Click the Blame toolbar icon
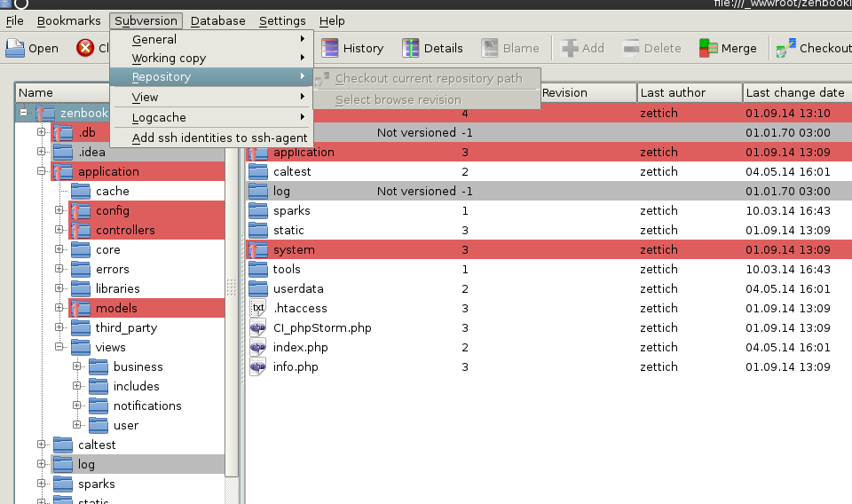This screenshot has width=852, height=504. pyautogui.click(x=490, y=48)
